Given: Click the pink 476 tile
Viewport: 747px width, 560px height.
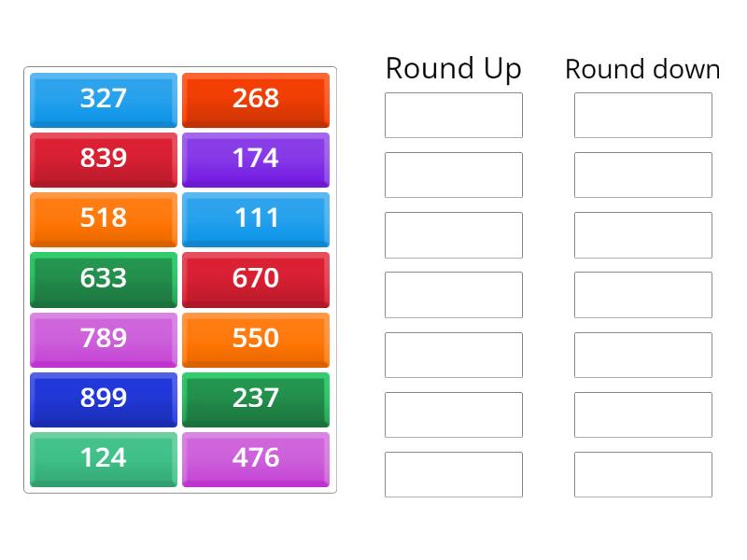Looking at the screenshot, I should [x=256, y=458].
